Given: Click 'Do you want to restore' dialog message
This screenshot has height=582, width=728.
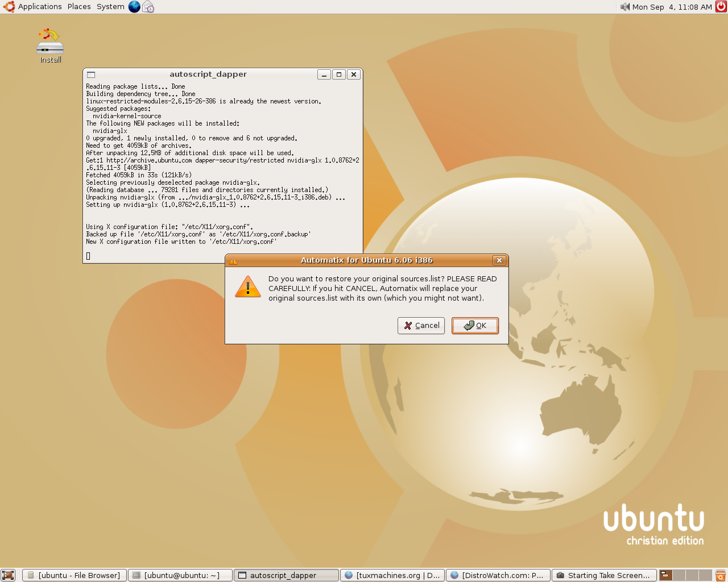Looking at the screenshot, I should pyautogui.click(x=383, y=288).
